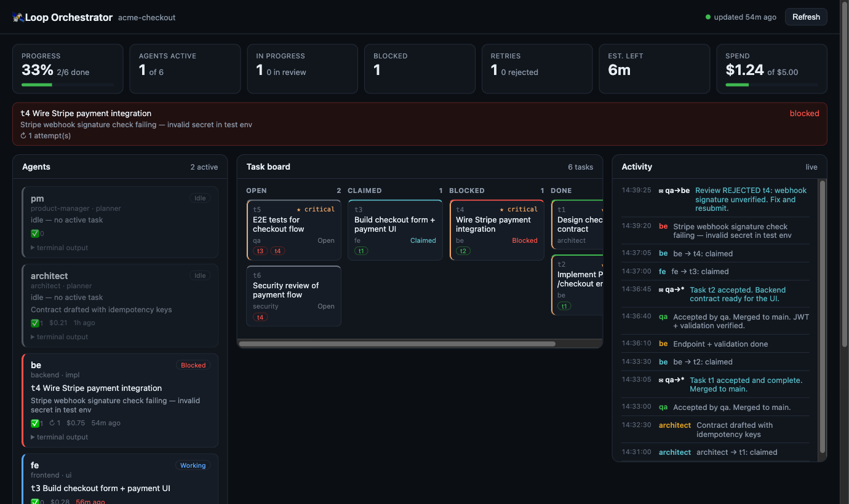
Task: Click the envelope icon on Task t1 accepted entry
Action: pos(661,380)
